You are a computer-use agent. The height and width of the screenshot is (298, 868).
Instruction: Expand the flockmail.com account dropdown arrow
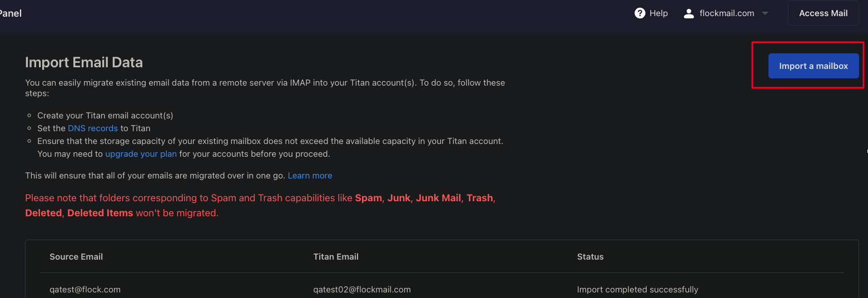765,13
